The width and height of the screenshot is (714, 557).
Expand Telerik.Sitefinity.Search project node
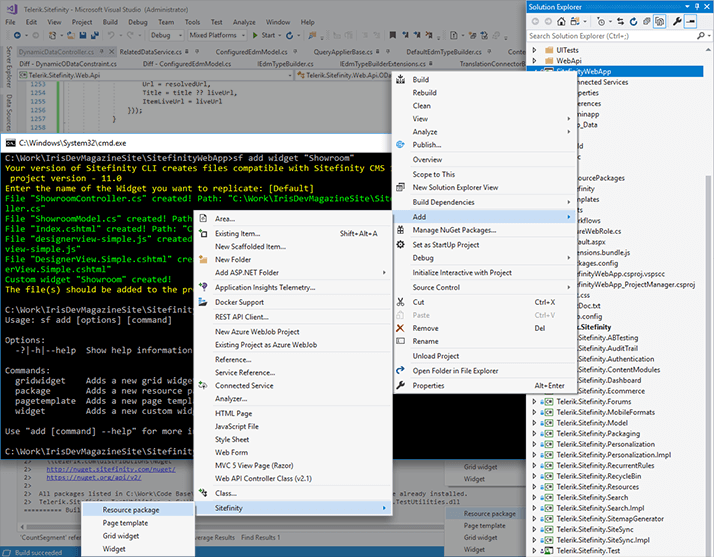535,498
